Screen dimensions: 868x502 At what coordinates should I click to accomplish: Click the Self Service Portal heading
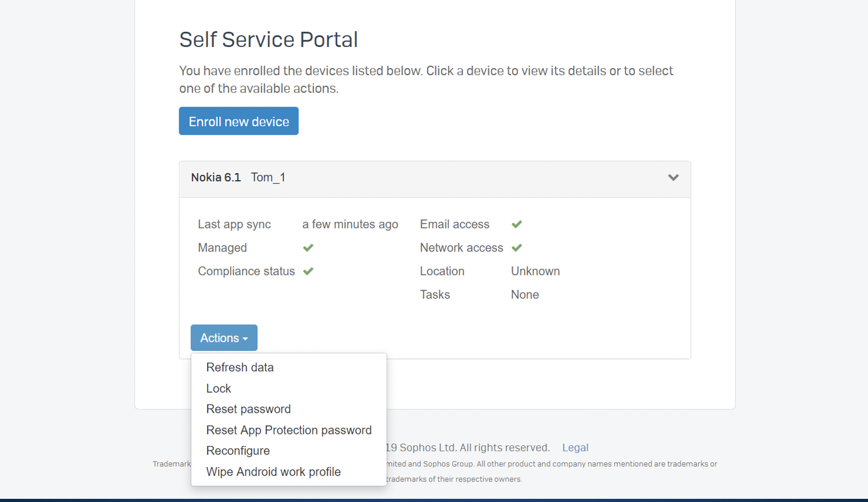point(269,40)
